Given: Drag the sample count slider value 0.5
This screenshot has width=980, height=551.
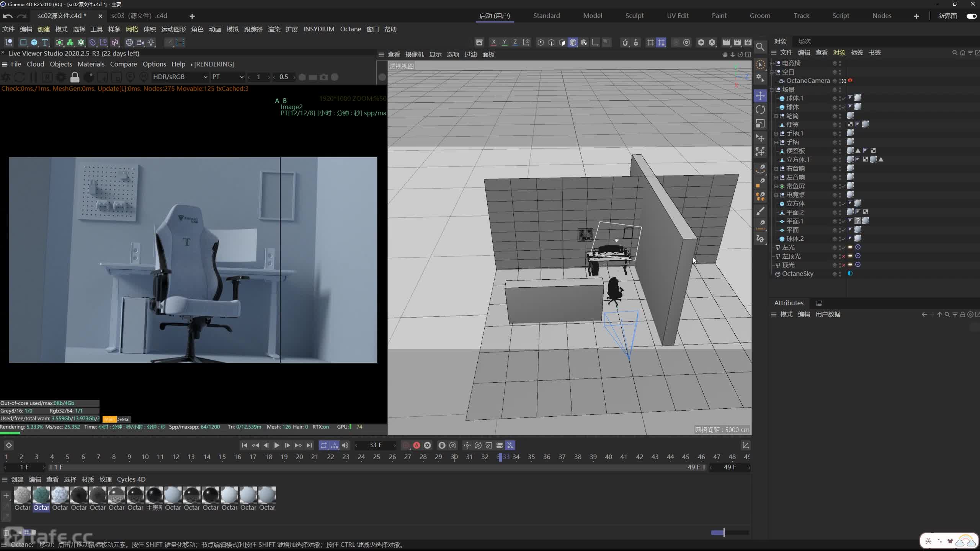Looking at the screenshot, I should 283,77.
